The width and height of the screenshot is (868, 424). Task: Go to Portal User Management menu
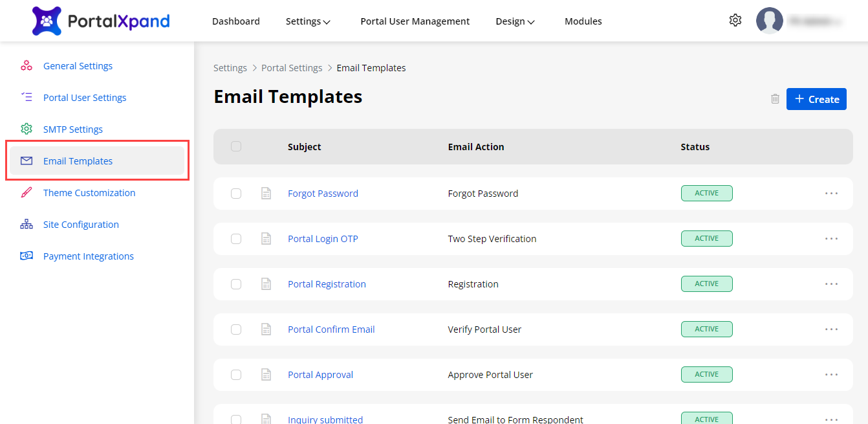[415, 21]
